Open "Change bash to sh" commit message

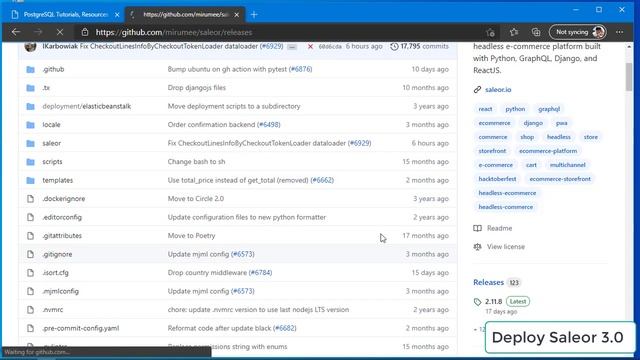(x=196, y=162)
